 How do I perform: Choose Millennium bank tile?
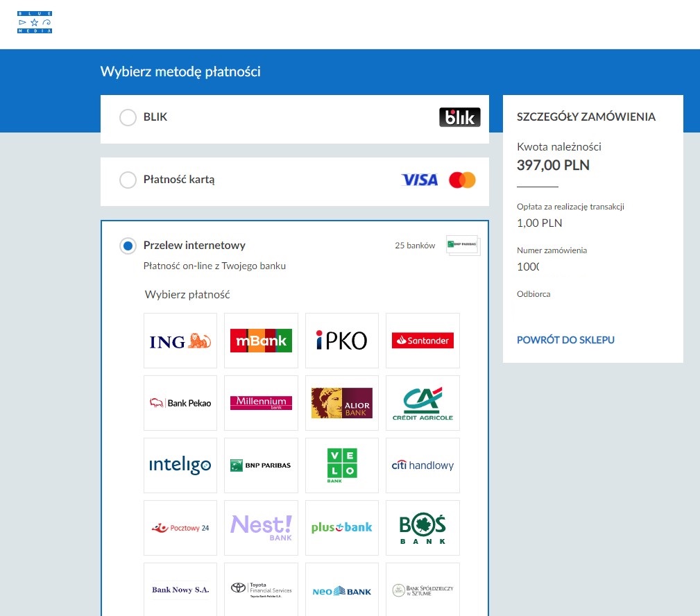[261, 403]
